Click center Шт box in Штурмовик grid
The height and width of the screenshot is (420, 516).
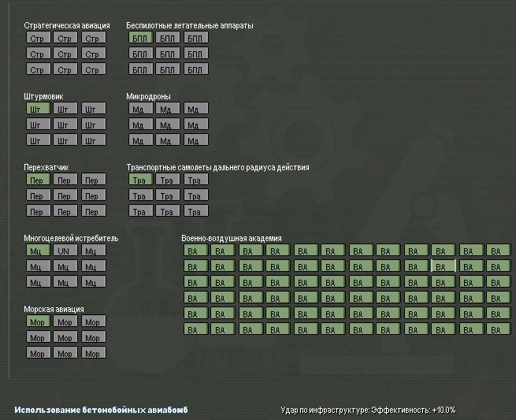(65, 124)
